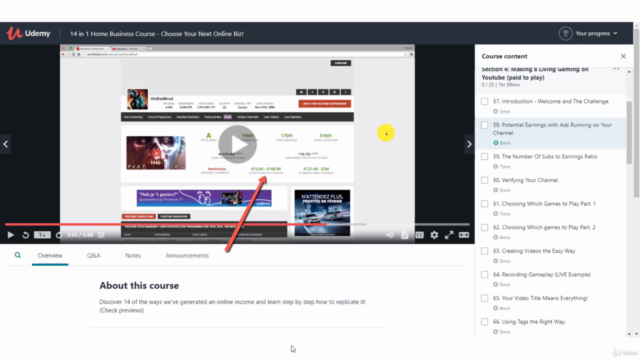The height and width of the screenshot is (360, 640).
Task: Switch to the Q&A tab
Action: click(x=93, y=256)
